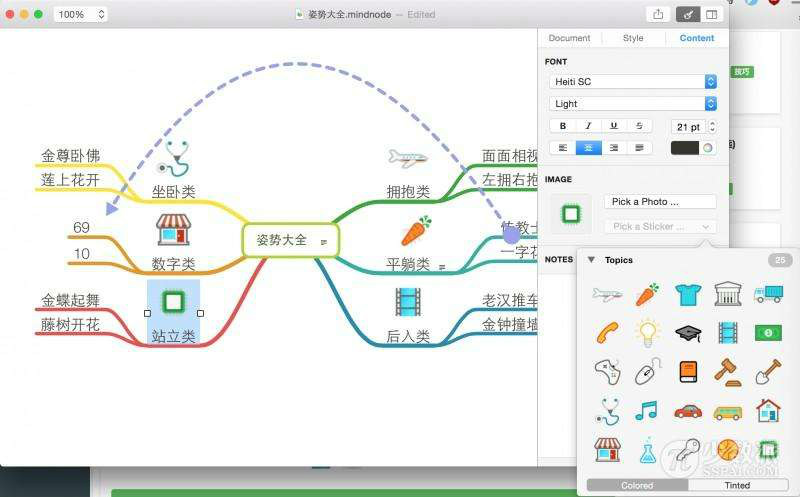The height and width of the screenshot is (497, 800).
Task: Pick the light bulb sticker
Action: coord(647,333)
